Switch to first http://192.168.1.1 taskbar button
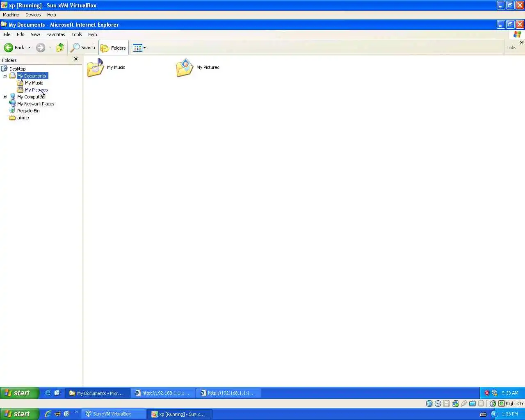 [x=163, y=393]
